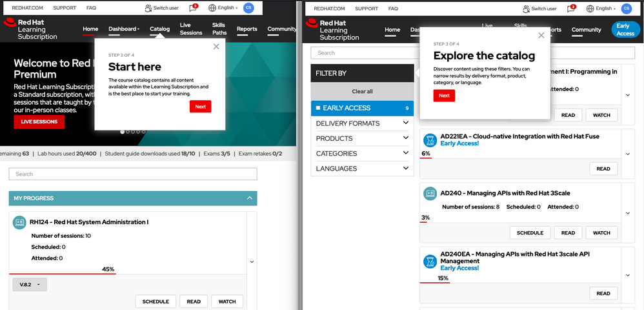The image size is (644, 310).
Task: Open the Catalog menu item
Action: [x=159, y=29]
